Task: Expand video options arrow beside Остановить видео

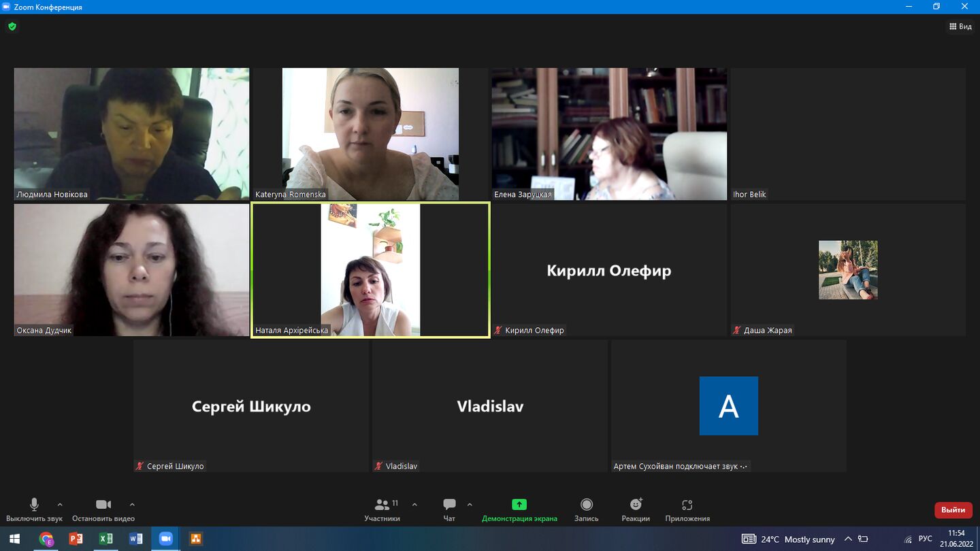Action: [132, 505]
